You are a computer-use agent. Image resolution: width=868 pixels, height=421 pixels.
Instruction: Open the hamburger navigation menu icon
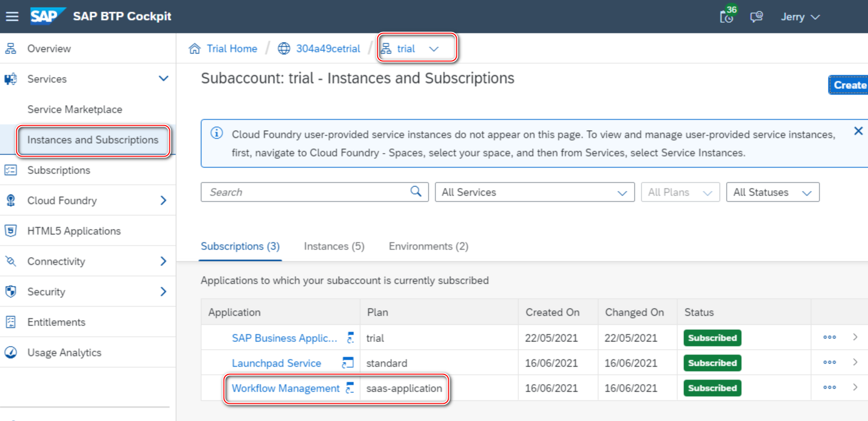coord(12,17)
